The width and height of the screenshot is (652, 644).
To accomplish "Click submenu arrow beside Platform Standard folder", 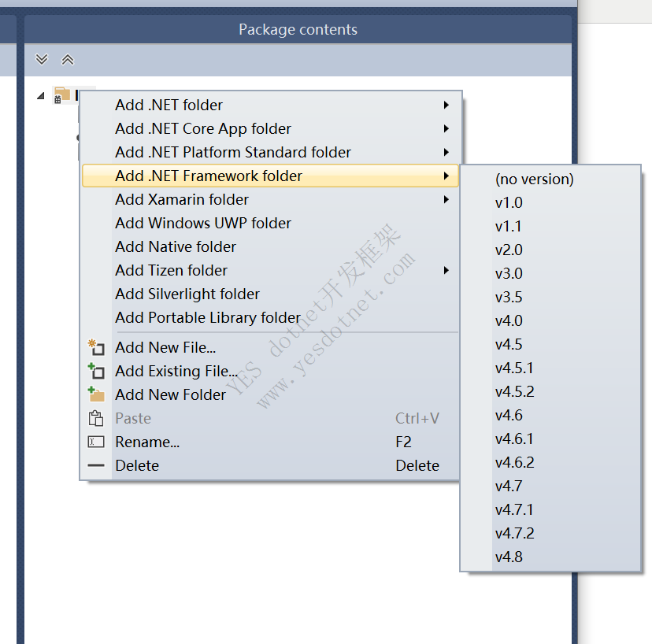I will pos(446,152).
